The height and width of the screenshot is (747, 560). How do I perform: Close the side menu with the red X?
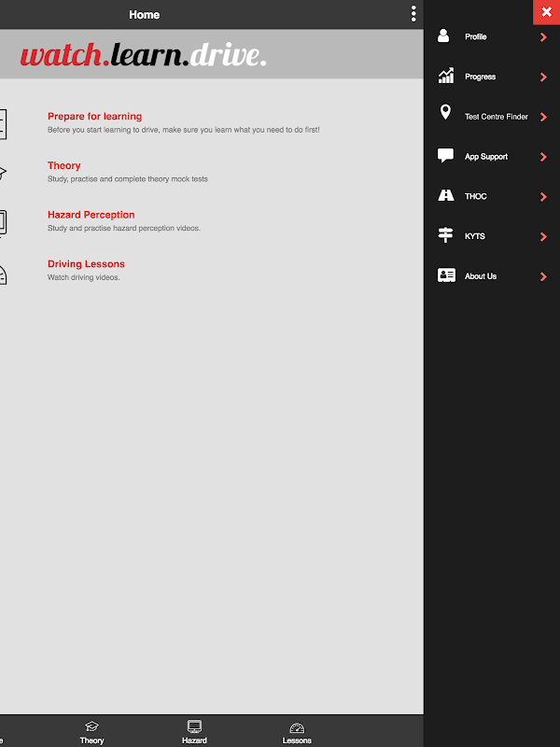546,12
